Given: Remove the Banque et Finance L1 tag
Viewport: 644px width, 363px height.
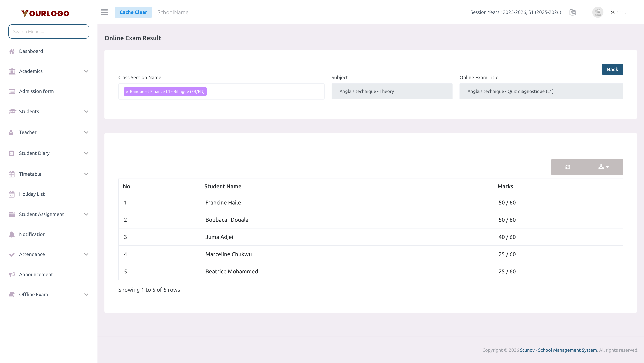Looking at the screenshot, I should point(127,92).
